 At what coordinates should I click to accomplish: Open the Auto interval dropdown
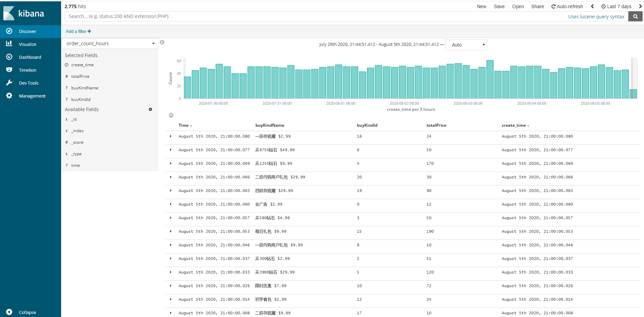click(466, 45)
